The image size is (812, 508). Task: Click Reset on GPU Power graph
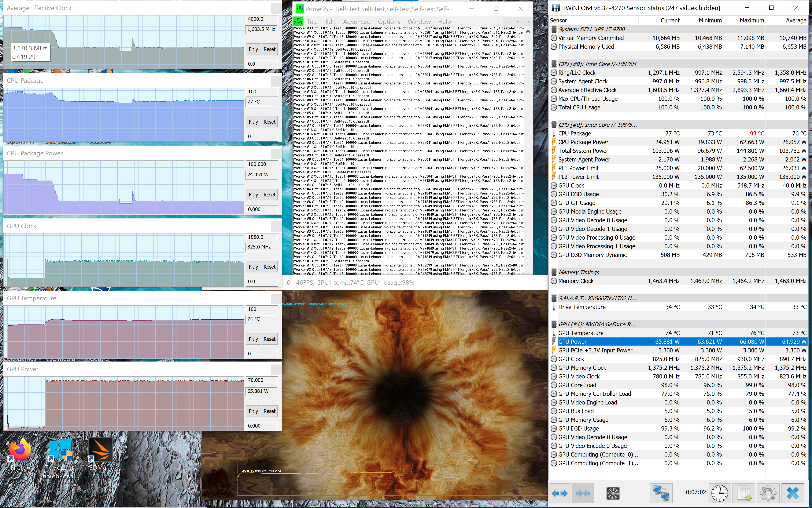tap(269, 411)
